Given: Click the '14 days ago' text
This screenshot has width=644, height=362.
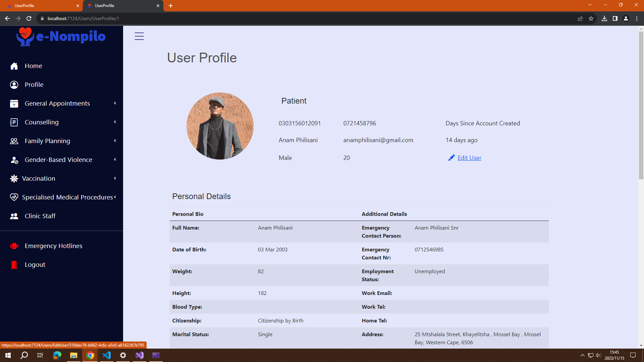Looking at the screenshot, I should pyautogui.click(x=462, y=140).
